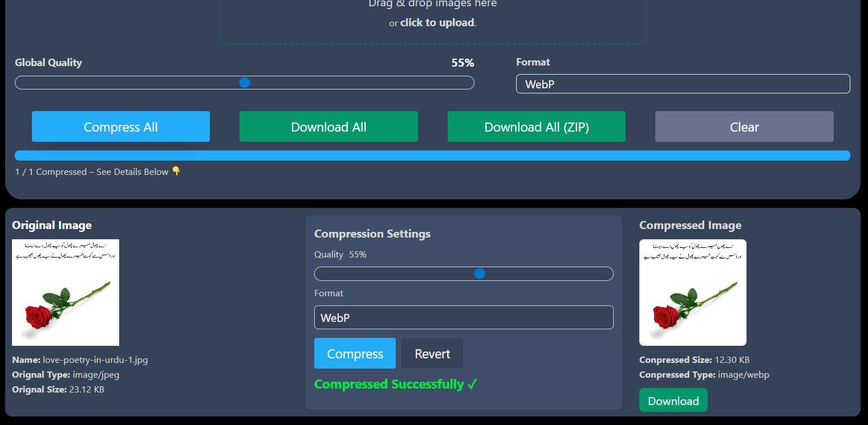
Task: Compress the love-poetry image
Action: click(x=354, y=353)
